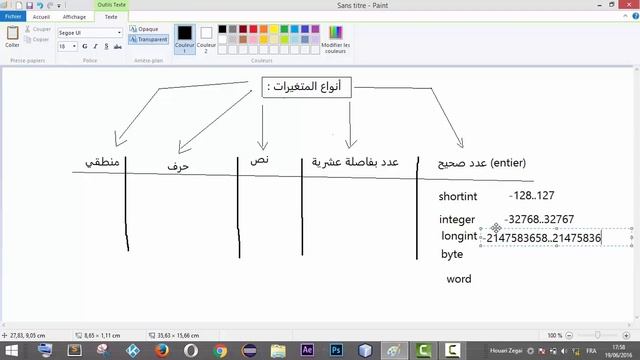
Task: Pick the green color swatch
Action: coord(284,29)
